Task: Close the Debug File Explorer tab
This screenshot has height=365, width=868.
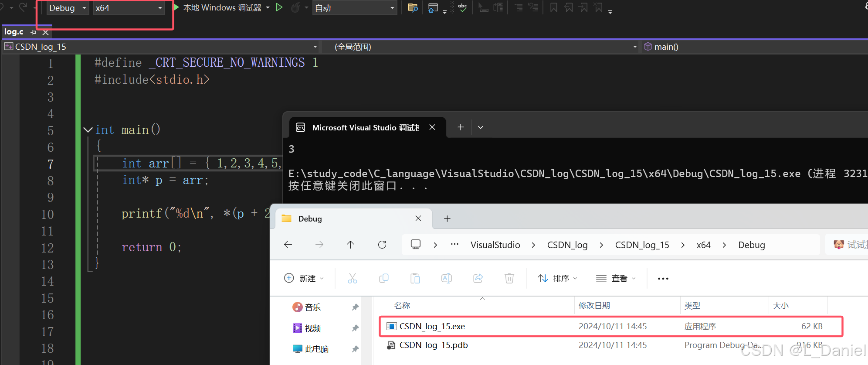Action: click(x=418, y=218)
